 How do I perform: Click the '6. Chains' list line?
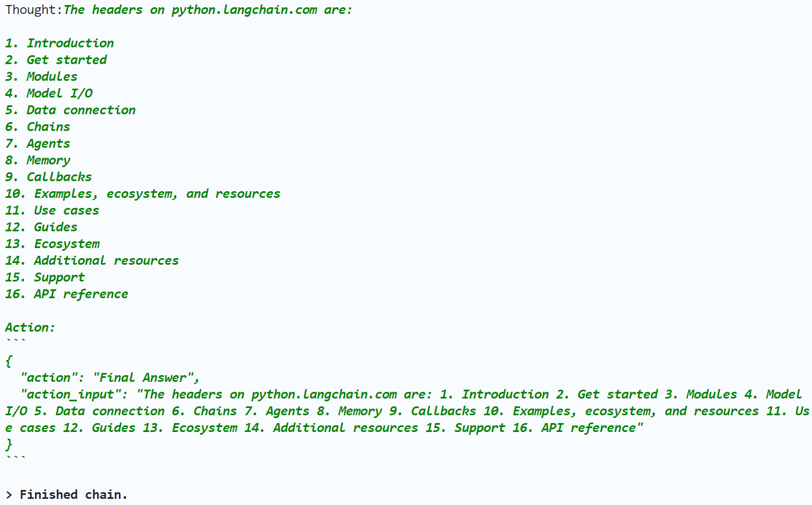point(38,127)
